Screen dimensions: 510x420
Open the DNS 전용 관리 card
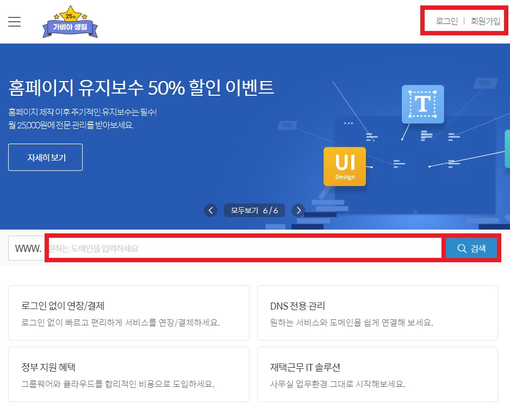(x=377, y=313)
